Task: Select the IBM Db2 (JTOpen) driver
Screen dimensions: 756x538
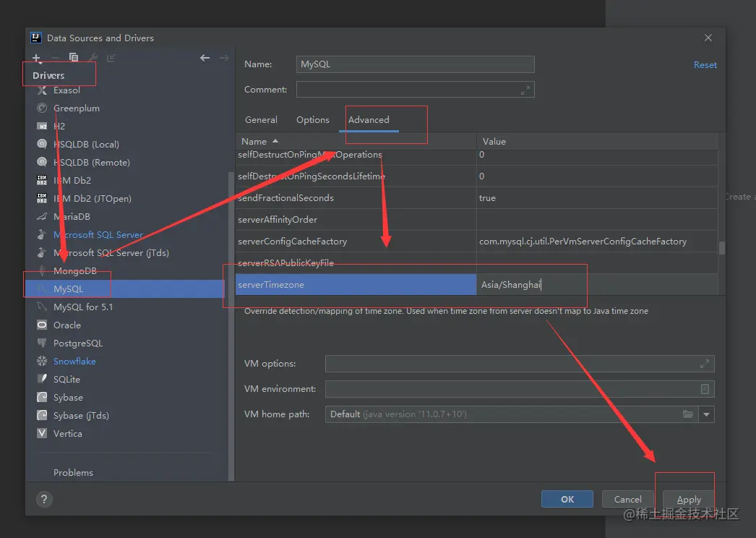Action: click(92, 198)
